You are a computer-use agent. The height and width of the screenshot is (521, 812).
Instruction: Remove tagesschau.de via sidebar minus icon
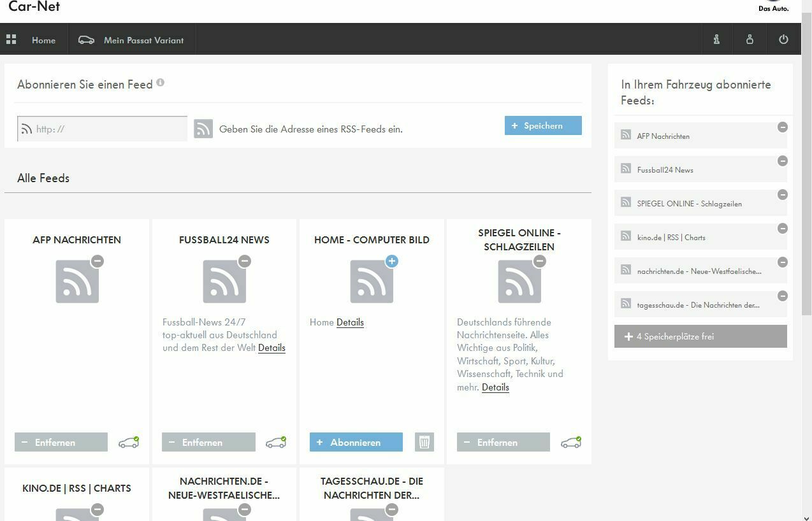coord(783,296)
